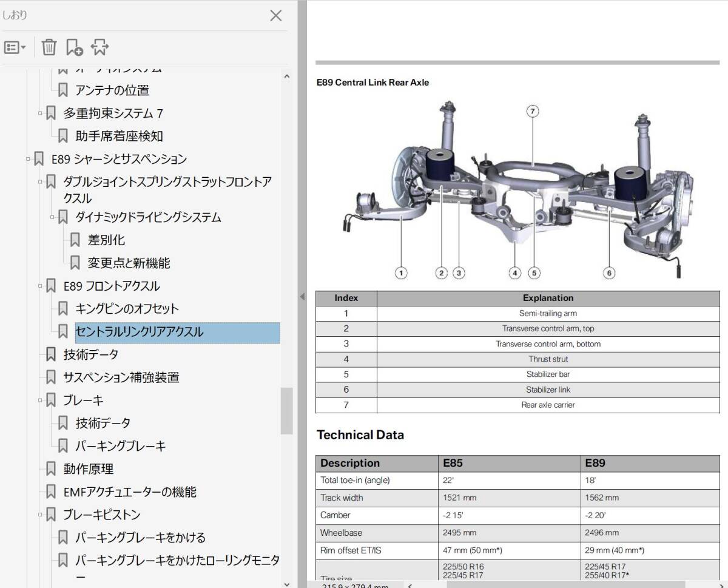Collapse the 多重拘束システム 7 node
728x588 pixels.
click(x=40, y=113)
